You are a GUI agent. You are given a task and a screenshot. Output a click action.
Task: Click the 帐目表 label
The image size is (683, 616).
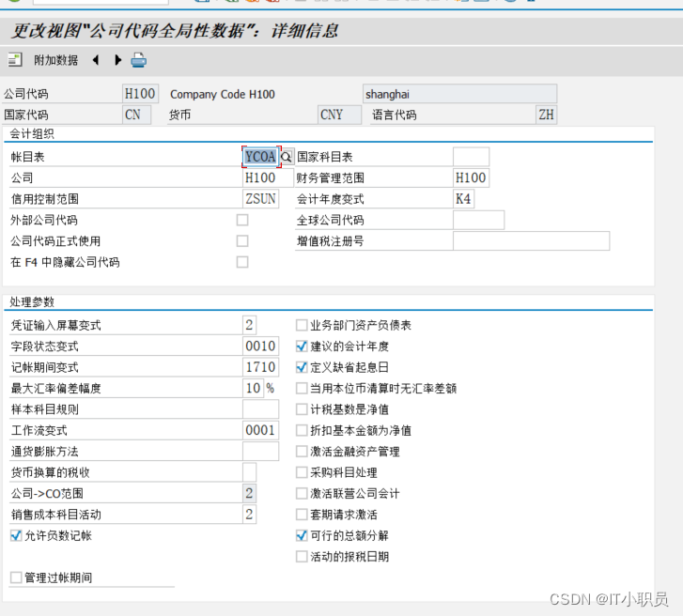27,157
